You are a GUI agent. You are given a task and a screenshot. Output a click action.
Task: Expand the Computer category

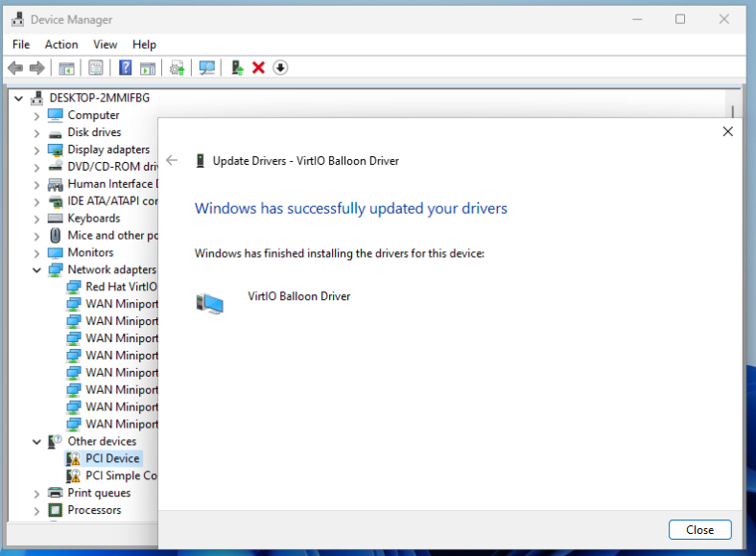point(36,116)
